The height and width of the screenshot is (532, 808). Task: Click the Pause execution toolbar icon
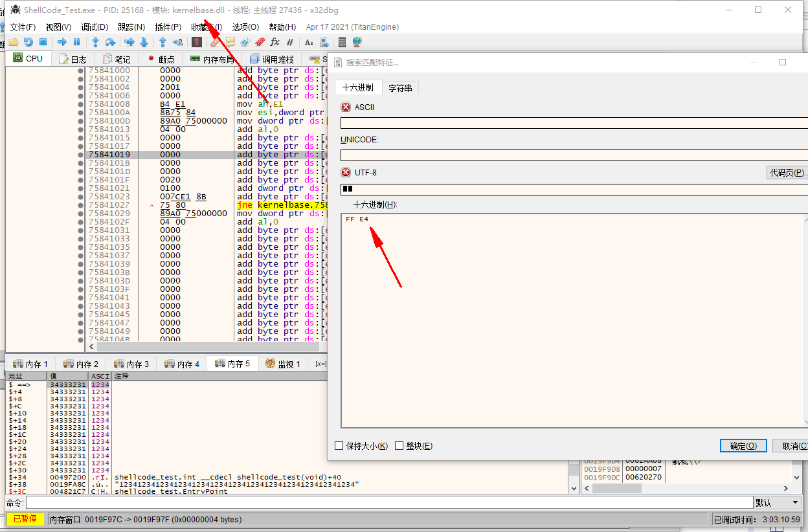[x=76, y=42]
